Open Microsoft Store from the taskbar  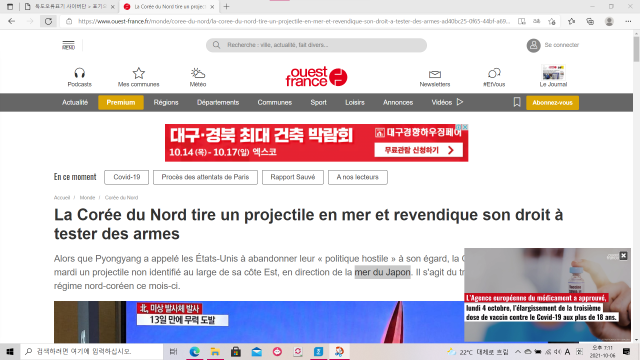pyautogui.click(x=236, y=351)
